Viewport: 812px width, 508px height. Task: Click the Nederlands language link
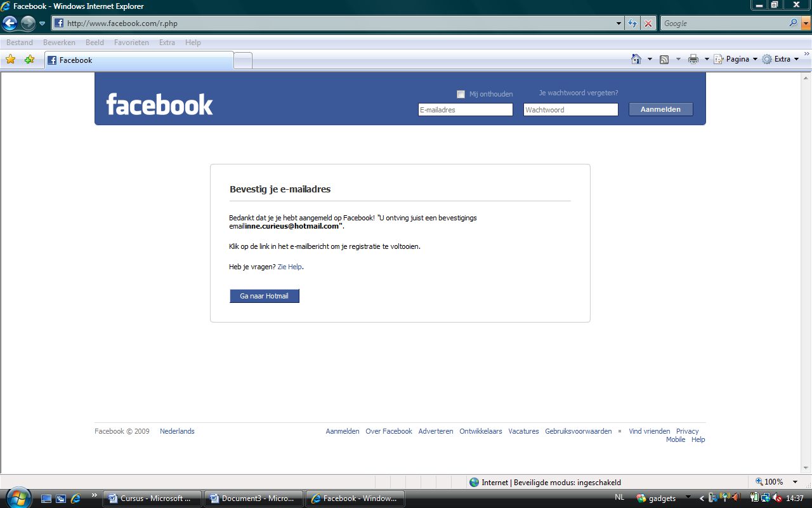click(177, 431)
